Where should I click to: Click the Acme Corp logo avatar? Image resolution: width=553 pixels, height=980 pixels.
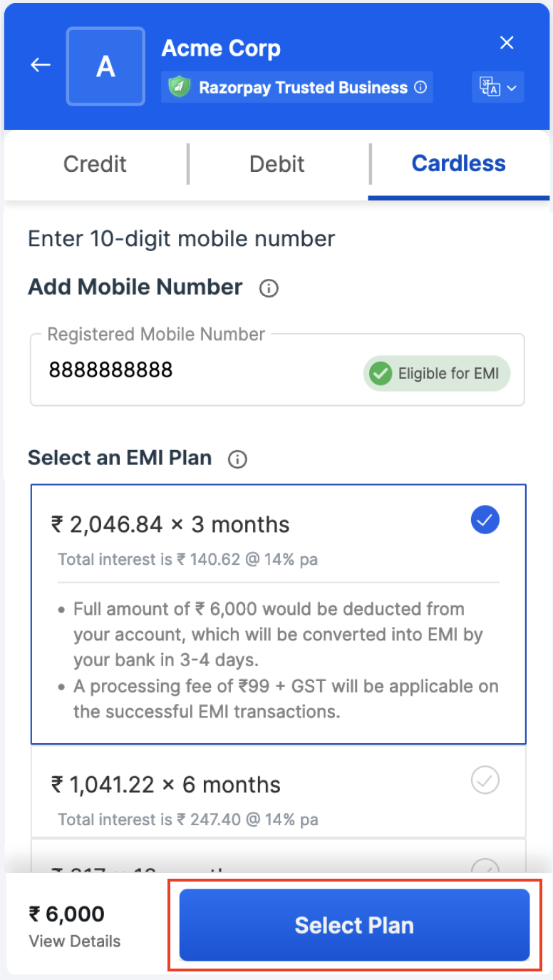click(x=105, y=66)
